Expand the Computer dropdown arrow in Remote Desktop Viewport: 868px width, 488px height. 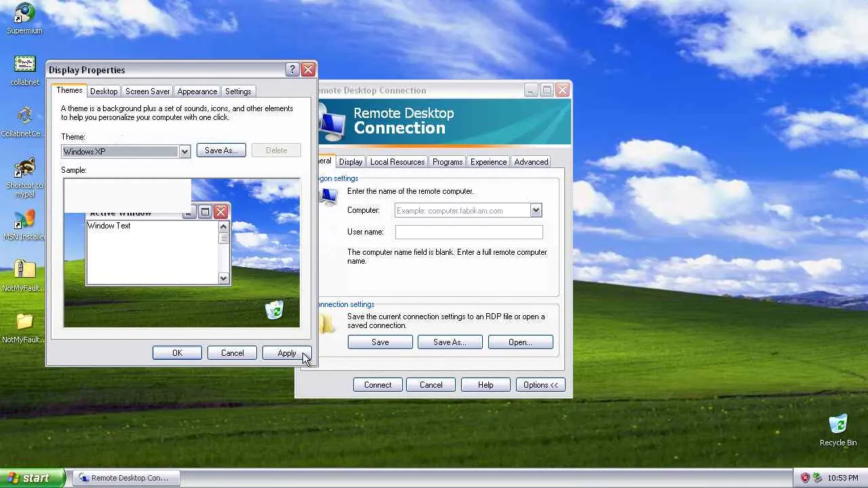[x=536, y=210]
